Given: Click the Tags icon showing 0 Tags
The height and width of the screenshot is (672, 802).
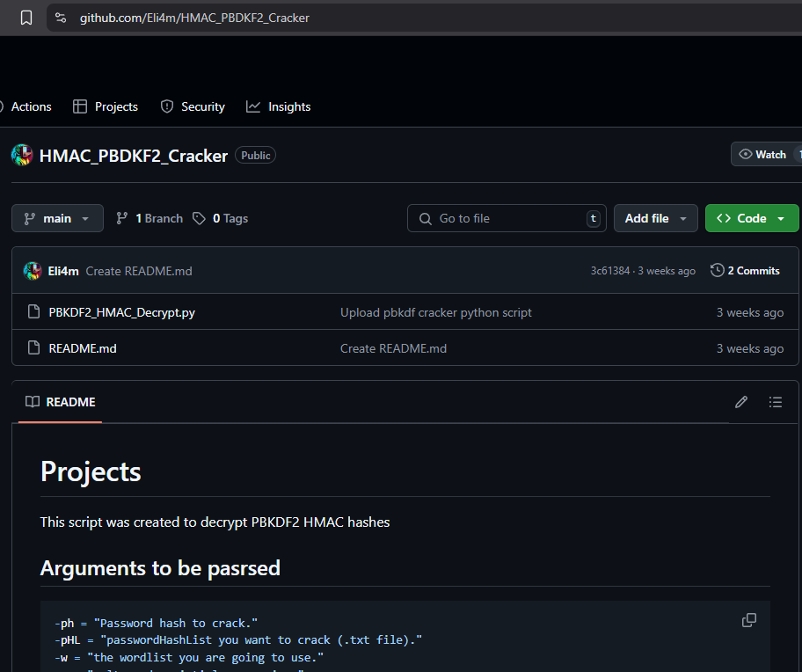Looking at the screenshot, I should [x=200, y=218].
